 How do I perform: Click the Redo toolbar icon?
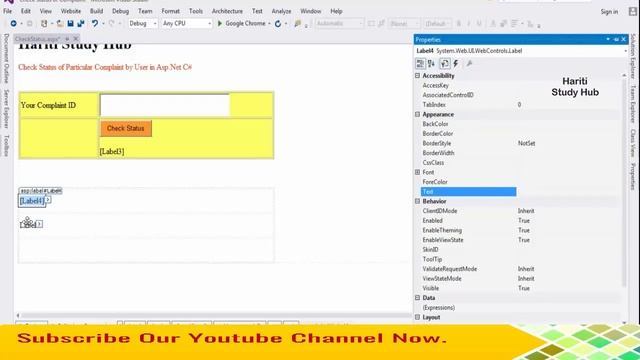[111, 24]
